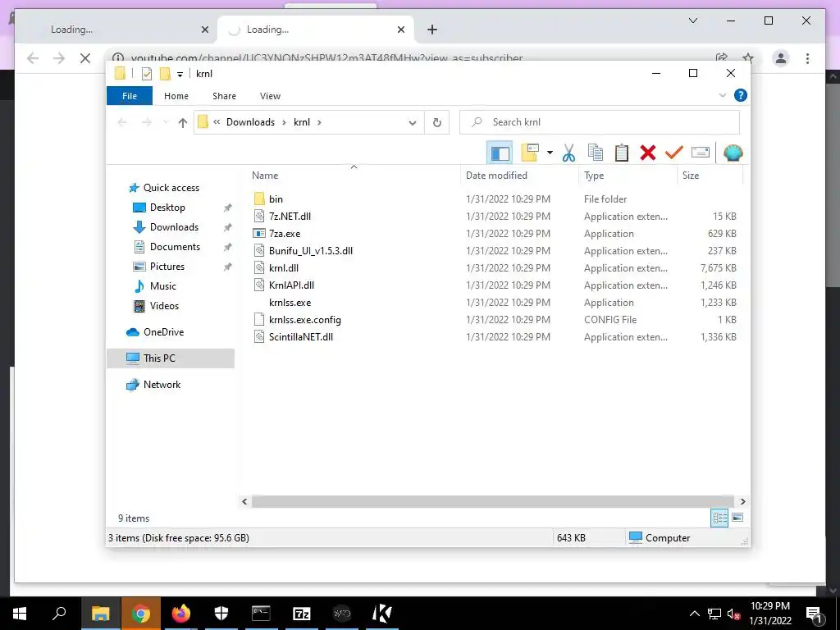The height and width of the screenshot is (630, 840).
Task: Click the krnl breadcrumb segment
Action: point(302,122)
